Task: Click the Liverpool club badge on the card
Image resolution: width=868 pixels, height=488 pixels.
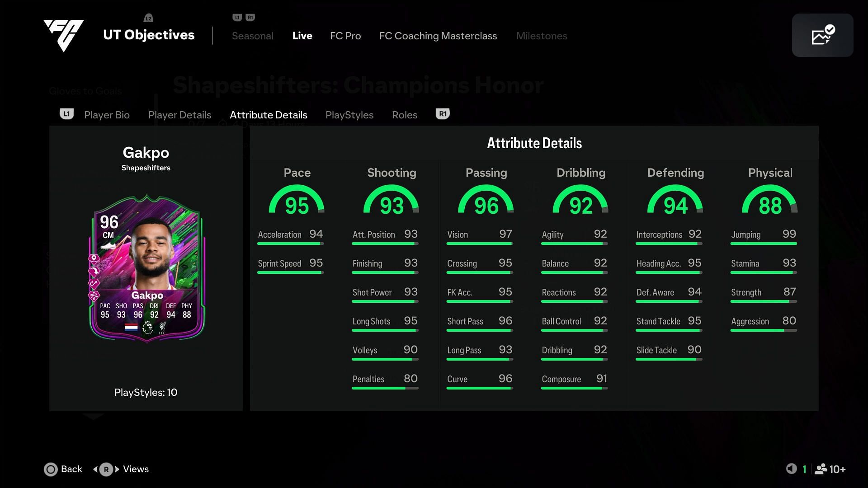Action: (162, 328)
